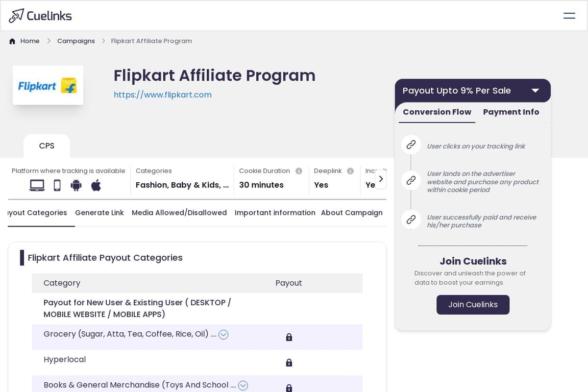
Task: Click link icon beside 'User successfully paid'
Action: (411, 219)
